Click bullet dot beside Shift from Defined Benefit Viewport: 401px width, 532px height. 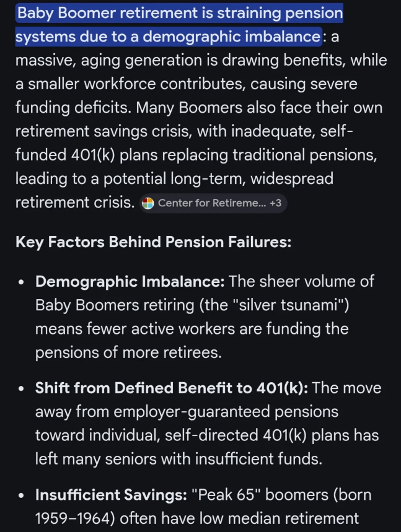click(x=22, y=390)
